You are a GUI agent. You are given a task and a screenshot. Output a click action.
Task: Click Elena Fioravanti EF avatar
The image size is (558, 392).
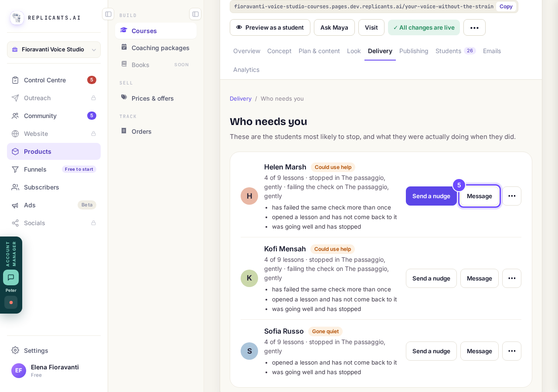click(19, 371)
